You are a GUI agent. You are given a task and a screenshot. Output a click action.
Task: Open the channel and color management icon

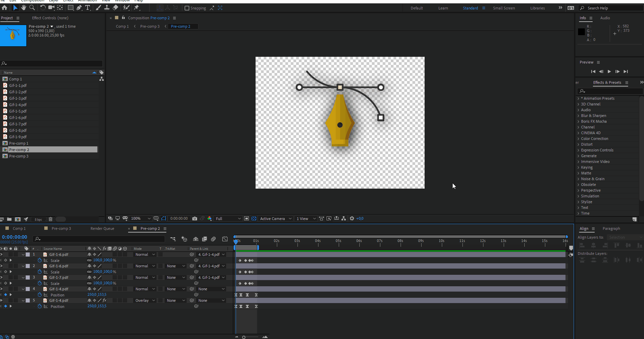(x=210, y=219)
